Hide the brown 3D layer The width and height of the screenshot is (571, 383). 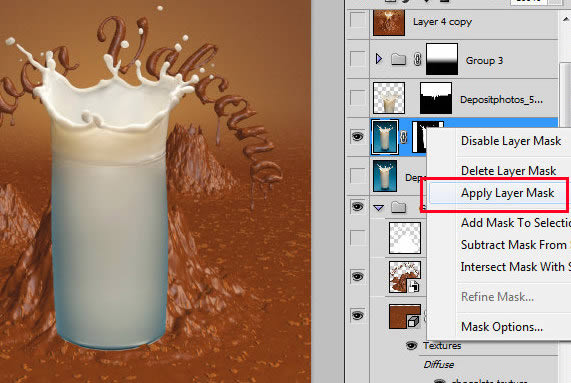pyautogui.click(x=357, y=315)
